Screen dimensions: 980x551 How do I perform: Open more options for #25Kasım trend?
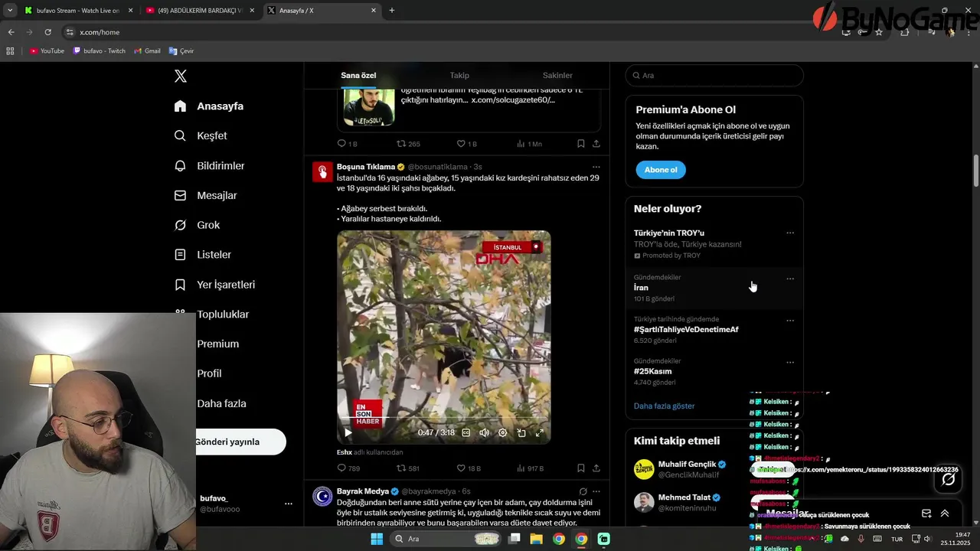click(790, 362)
